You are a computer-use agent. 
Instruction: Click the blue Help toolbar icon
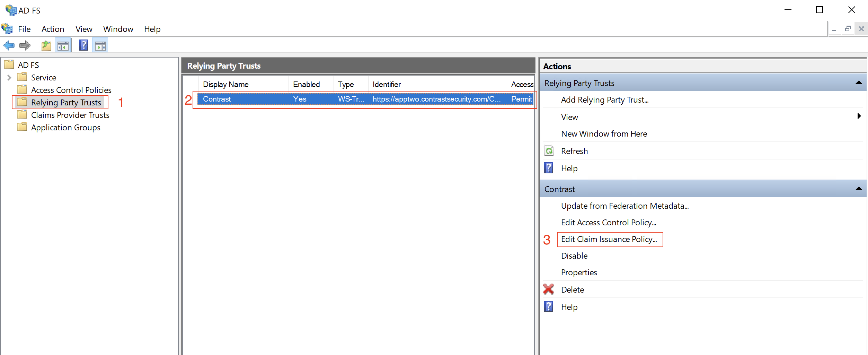(x=83, y=45)
